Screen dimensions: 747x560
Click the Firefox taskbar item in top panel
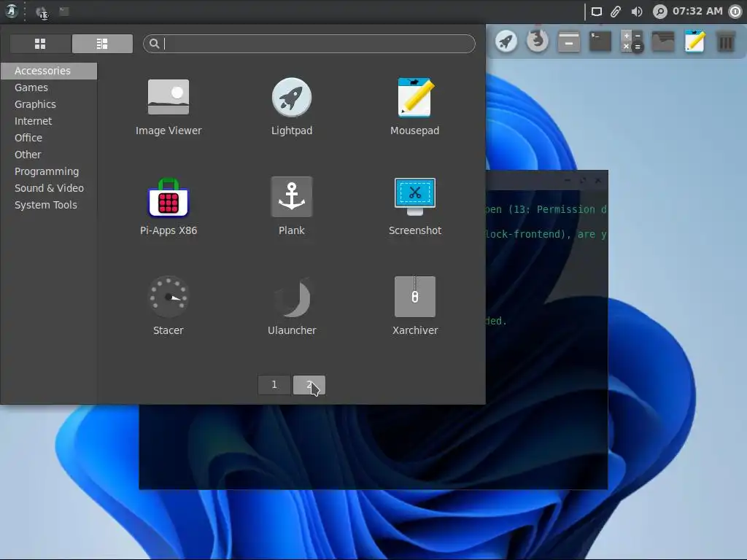point(42,12)
